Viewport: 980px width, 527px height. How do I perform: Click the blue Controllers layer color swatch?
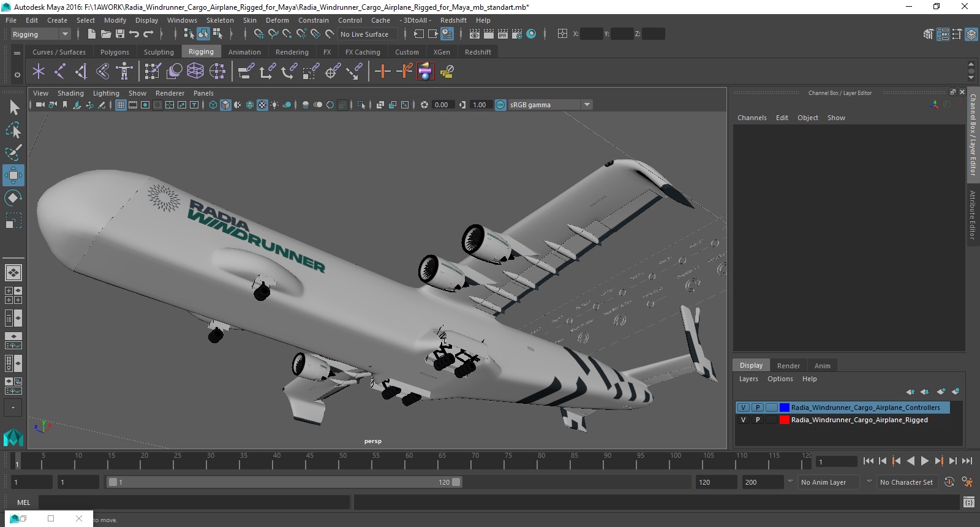pyautogui.click(x=784, y=408)
